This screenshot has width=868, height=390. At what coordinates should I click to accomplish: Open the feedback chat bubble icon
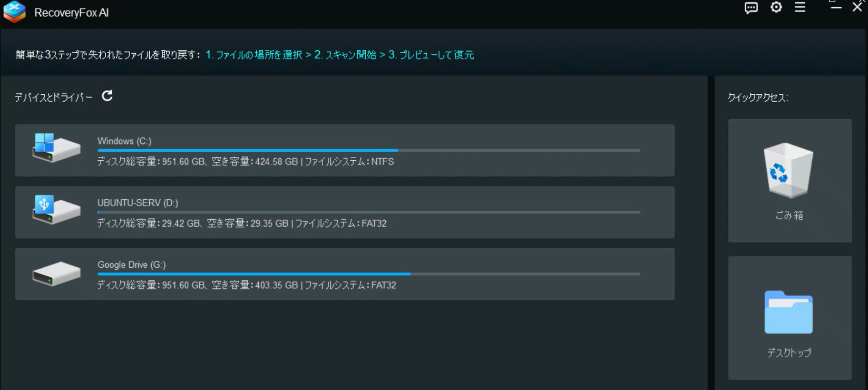click(751, 8)
